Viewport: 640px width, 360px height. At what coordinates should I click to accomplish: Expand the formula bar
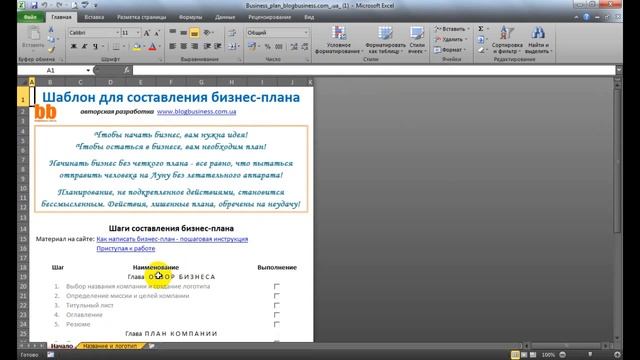click(x=619, y=70)
